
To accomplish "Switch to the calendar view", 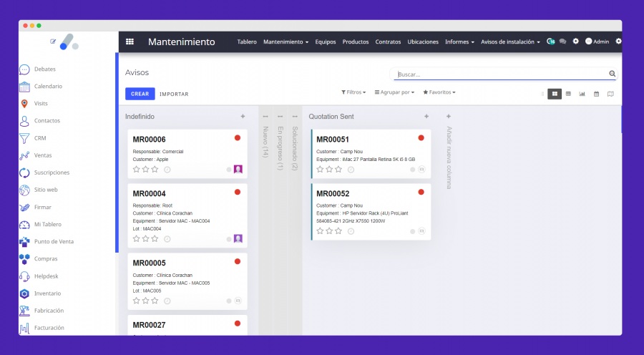I will [x=596, y=94].
